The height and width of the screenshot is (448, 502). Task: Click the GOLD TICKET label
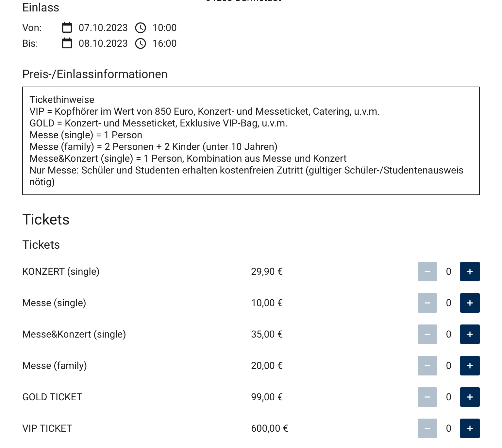(52, 397)
